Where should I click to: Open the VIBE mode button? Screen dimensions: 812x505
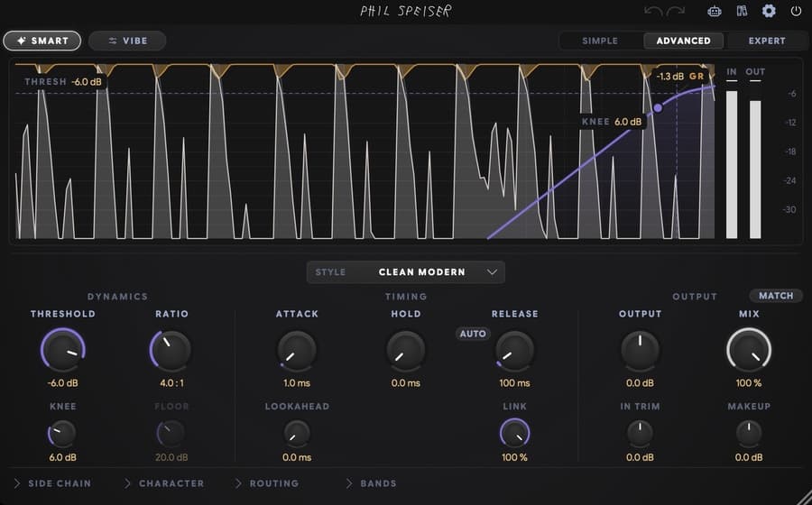click(127, 41)
